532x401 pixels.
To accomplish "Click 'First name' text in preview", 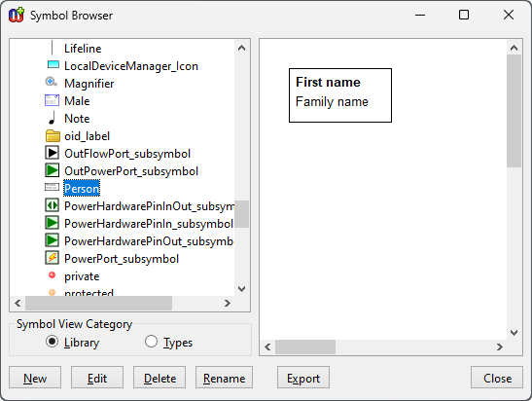I will [328, 82].
